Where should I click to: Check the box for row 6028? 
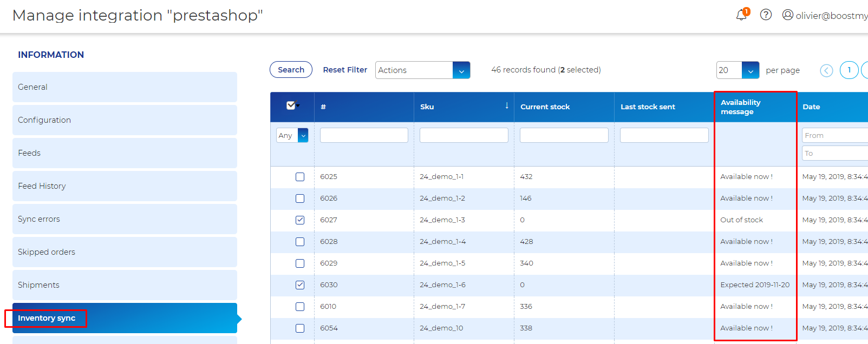[x=300, y=242]
